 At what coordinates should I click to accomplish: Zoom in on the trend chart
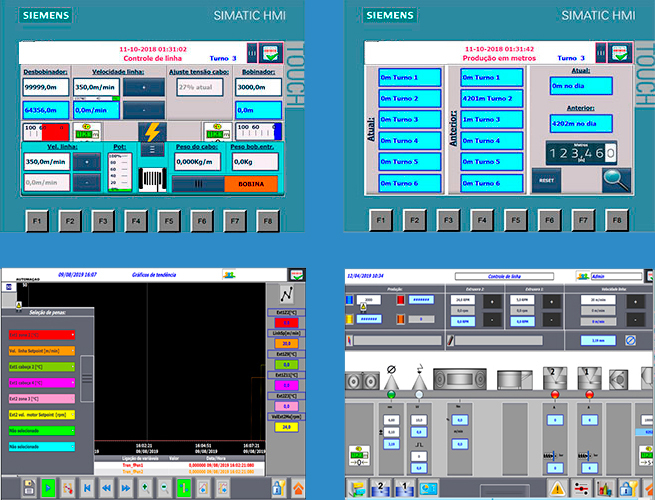(145, 487)
